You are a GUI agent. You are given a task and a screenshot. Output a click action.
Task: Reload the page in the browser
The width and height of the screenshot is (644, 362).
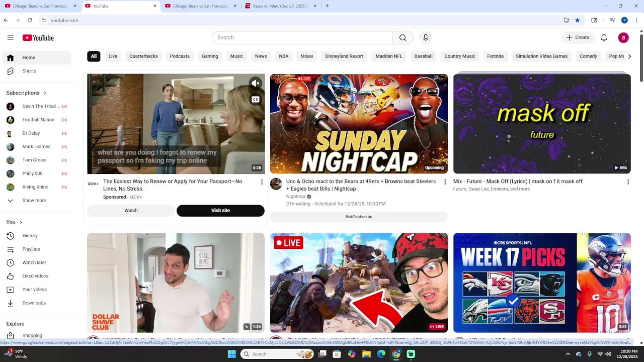pos(30,20)
